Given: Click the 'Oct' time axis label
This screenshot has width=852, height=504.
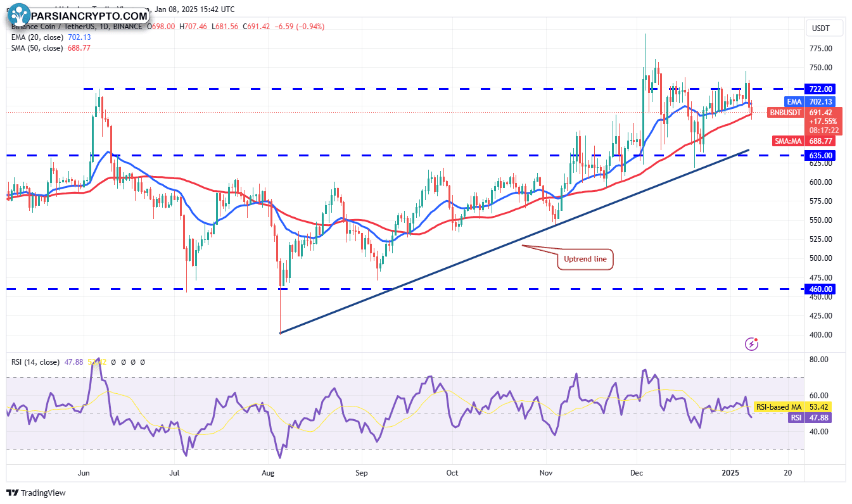Looking at the screenshot, I should 452,472.
